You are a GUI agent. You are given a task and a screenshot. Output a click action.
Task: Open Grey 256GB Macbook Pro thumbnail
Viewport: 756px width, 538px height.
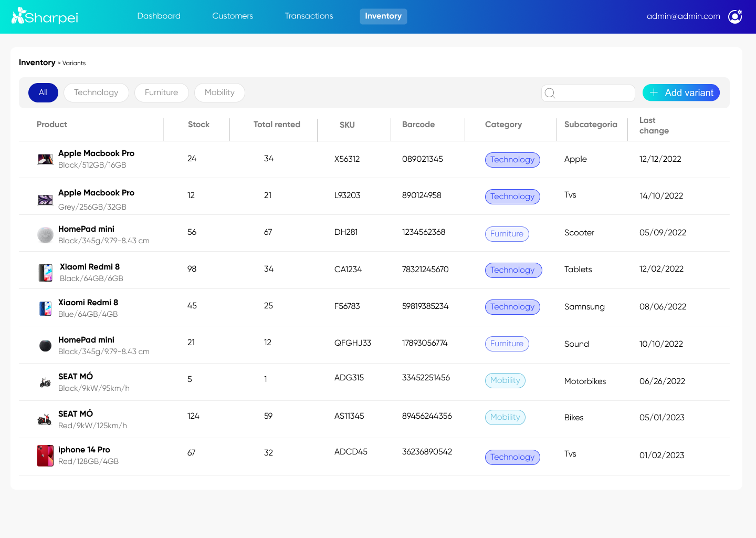[x=46, y=200]
